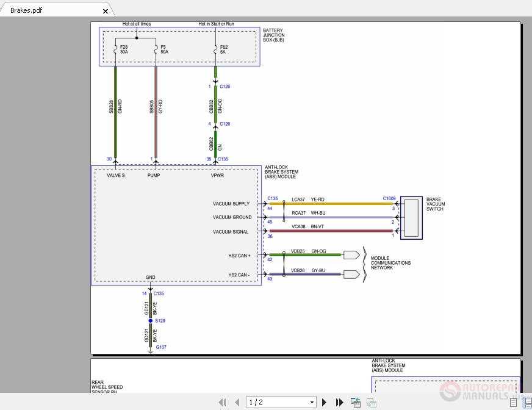Click the Hot in Start or Run label
Screen dimensions: 532x410
coord(216,24)
